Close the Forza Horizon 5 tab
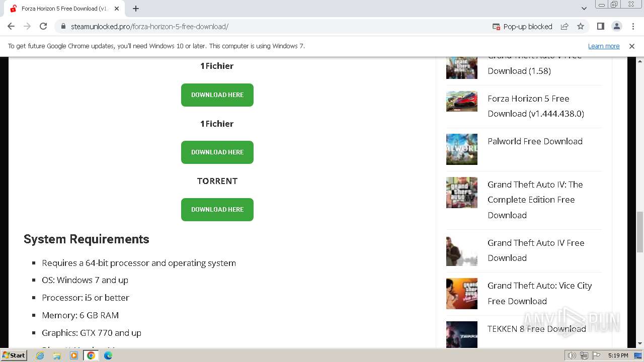This screenshot has width=644, height=362. pos(117,9)
